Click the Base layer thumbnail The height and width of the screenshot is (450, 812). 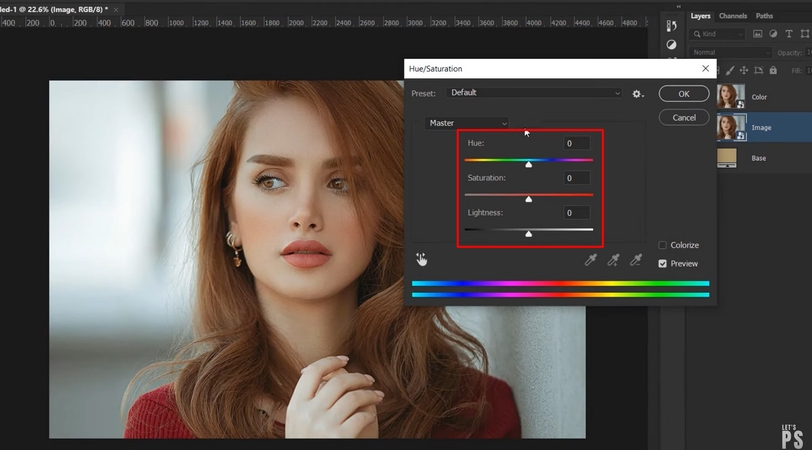pyautogui.click(x=727, y=158)
